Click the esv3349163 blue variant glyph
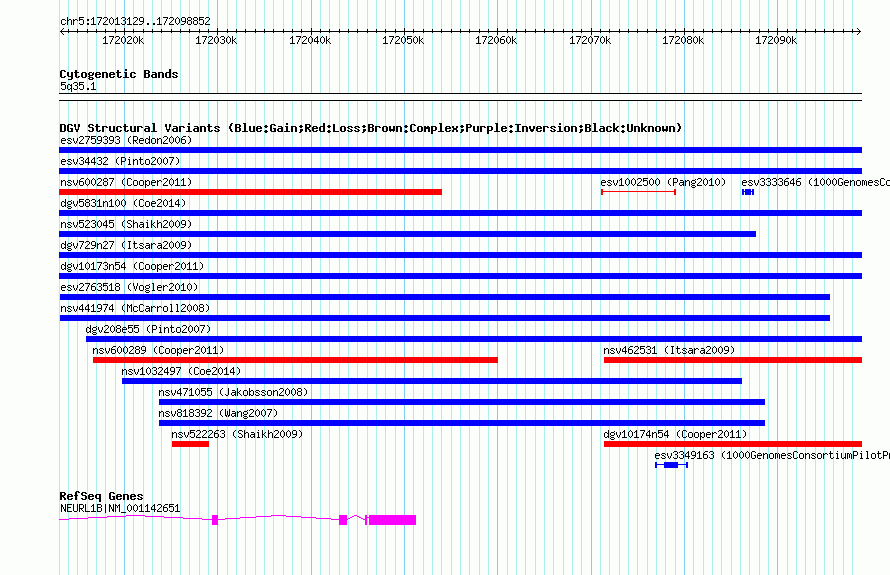This screenshot has height=575, width=890. [671, 465]
